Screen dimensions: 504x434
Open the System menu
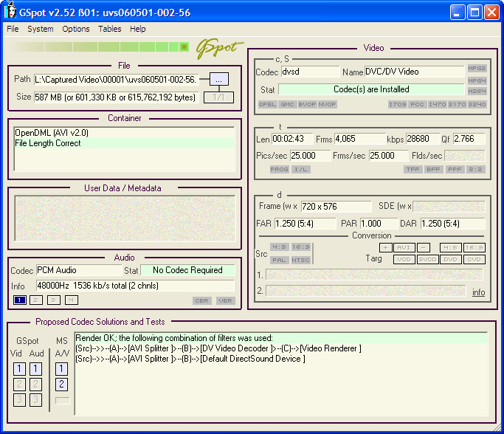tap(41, 29)
